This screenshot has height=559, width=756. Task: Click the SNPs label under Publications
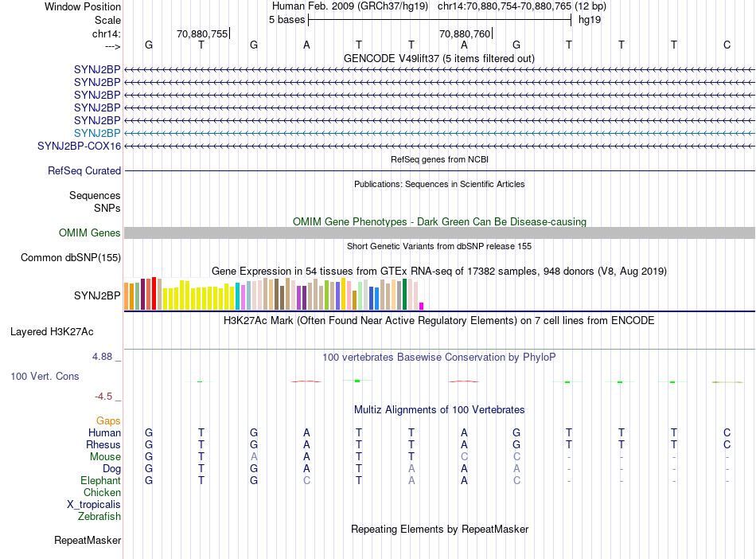tap(107, 208)
